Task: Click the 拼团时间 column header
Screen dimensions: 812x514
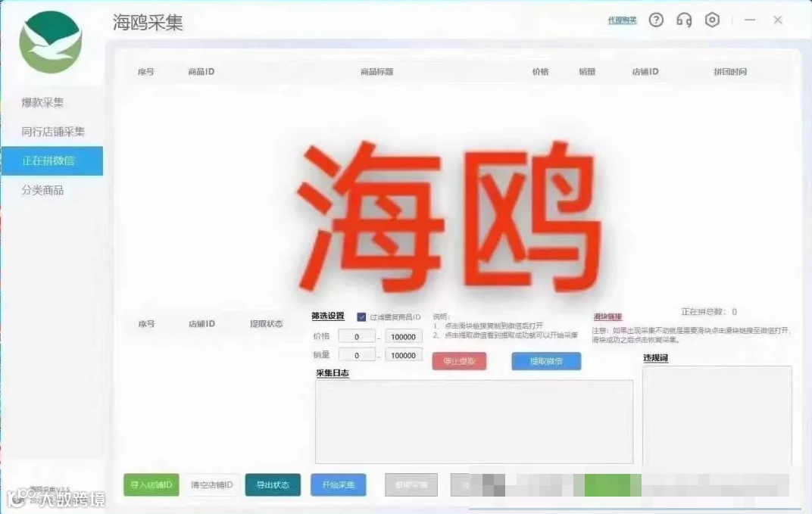Action: click(730, 71)
